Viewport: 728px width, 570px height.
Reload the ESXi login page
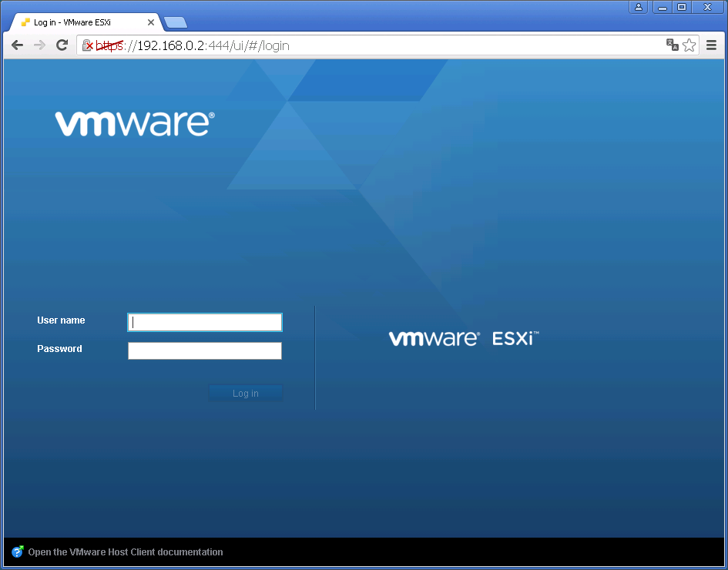click(62, 45)
